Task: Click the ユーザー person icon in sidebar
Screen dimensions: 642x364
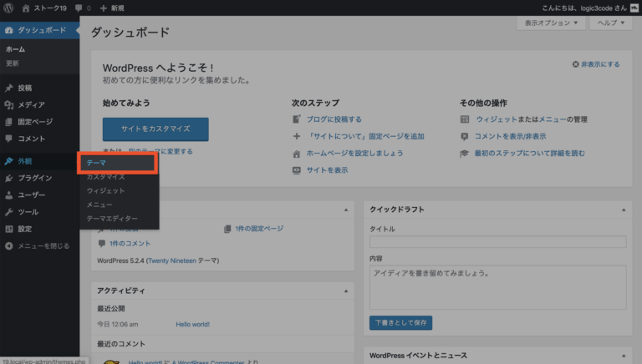Action: [8, 195]
